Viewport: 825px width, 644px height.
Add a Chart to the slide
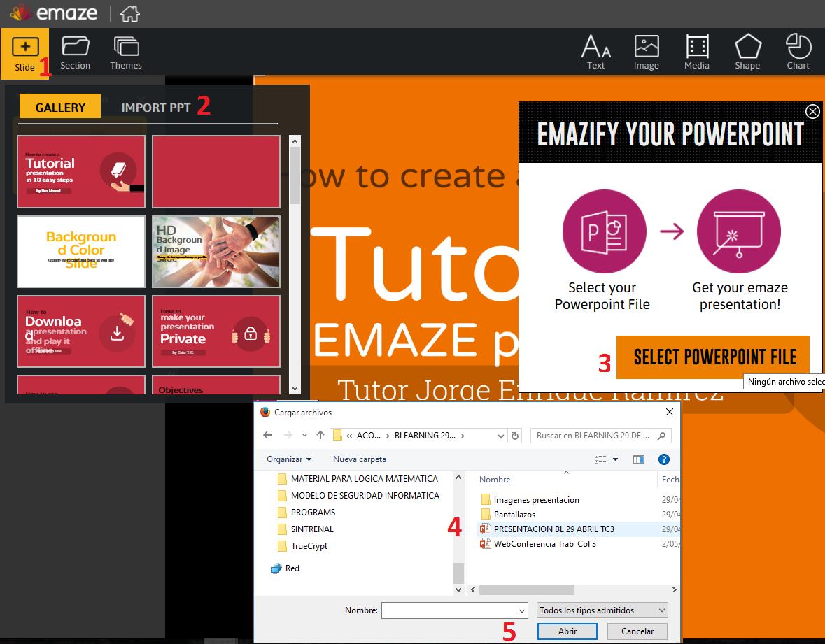(798, 51)
